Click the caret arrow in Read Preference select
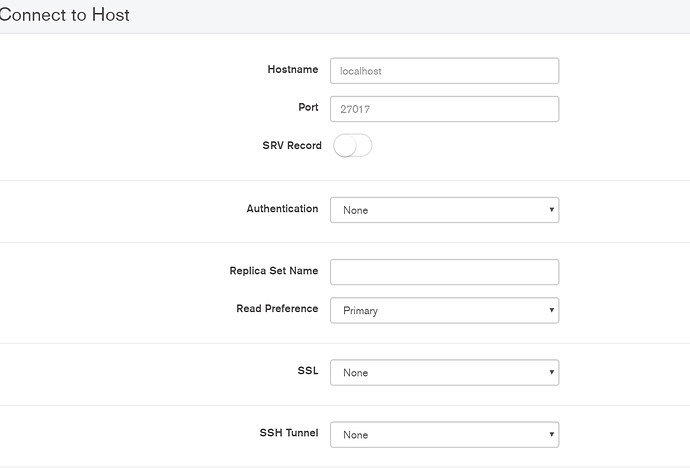Image resolution: width=690 pixels, height=468 pixels. pyautogui.click(x=551, y=310)
